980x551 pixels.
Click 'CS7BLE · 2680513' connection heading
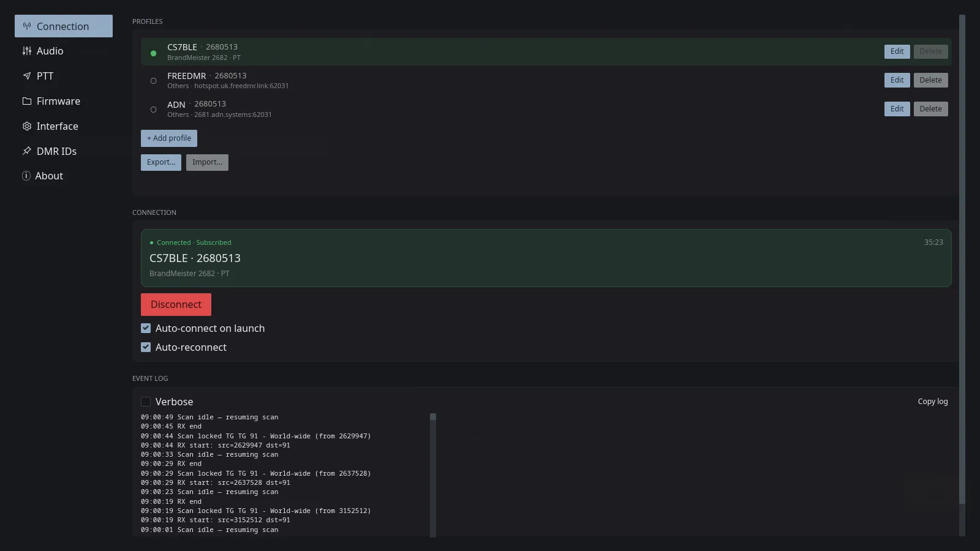tap(195, 258)
